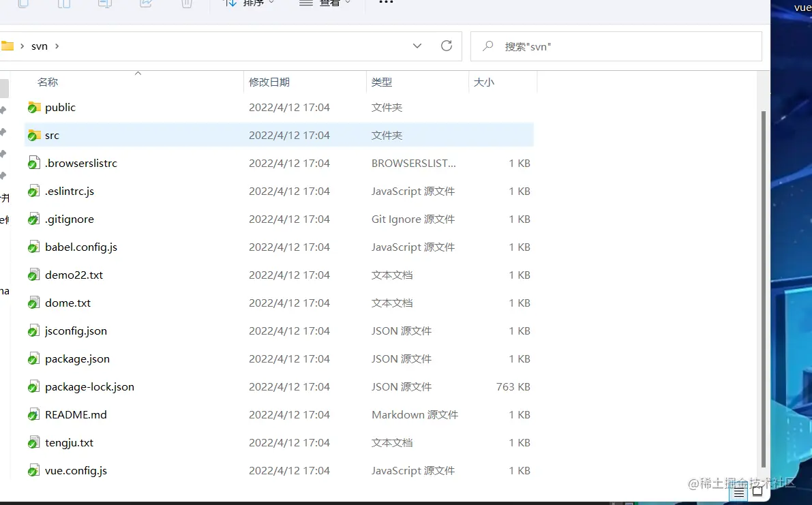
Task: Click the 763 KB size cell
Action: [x=513, y=386]
